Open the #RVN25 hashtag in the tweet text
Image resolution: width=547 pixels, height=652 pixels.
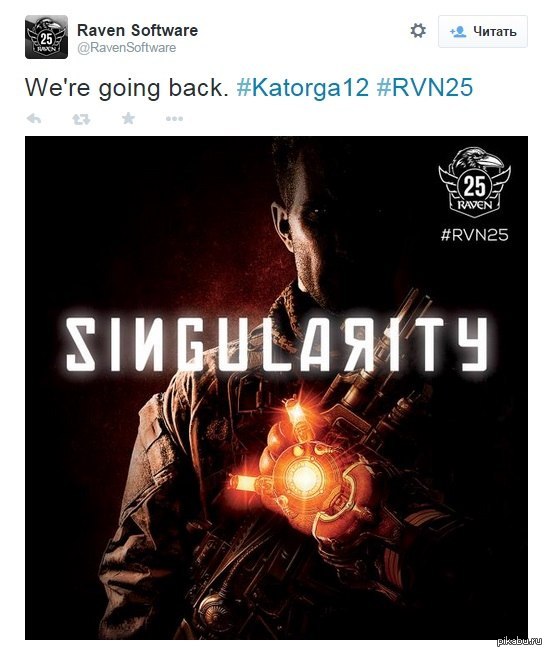tap(424, 88)
